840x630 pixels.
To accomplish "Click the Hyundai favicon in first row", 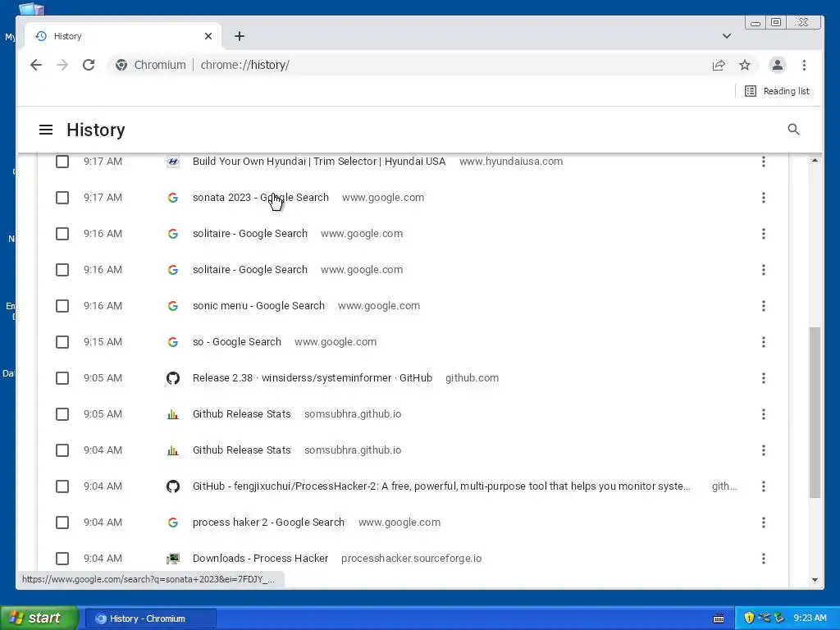I will click(x=173, y=162).
